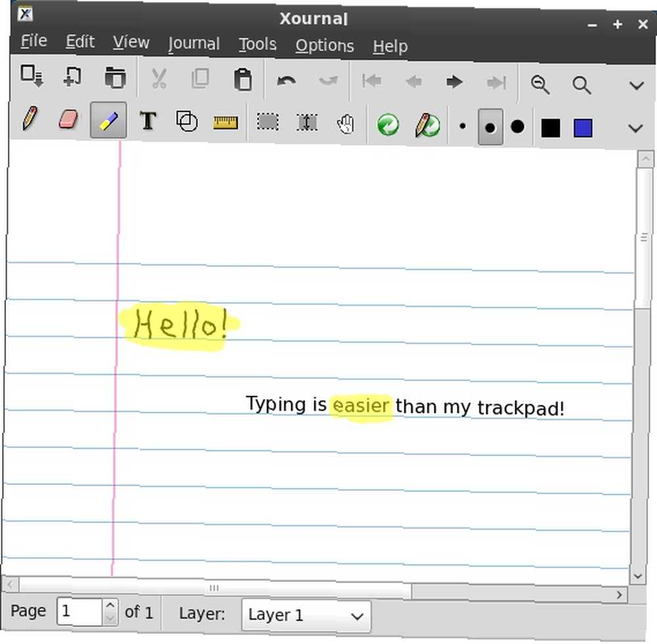Click the Default Pen icon
The image size is (657, 644).
coord(428,126)
